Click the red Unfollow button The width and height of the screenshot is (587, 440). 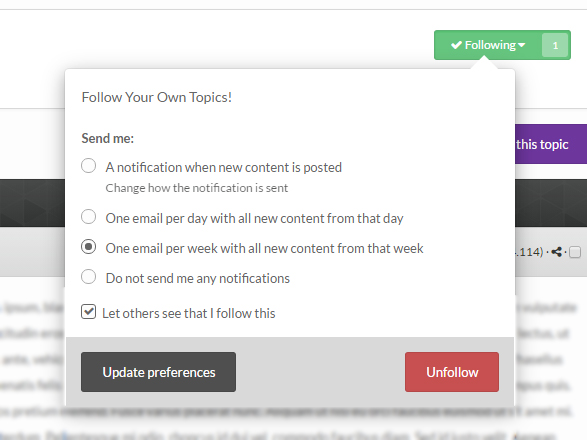click(x=452, y=372)
